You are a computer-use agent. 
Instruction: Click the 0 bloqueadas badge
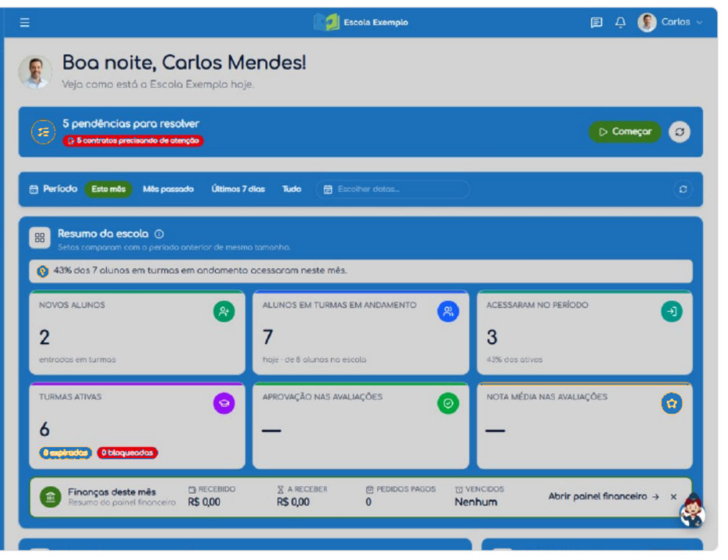(x=127, y=453)
